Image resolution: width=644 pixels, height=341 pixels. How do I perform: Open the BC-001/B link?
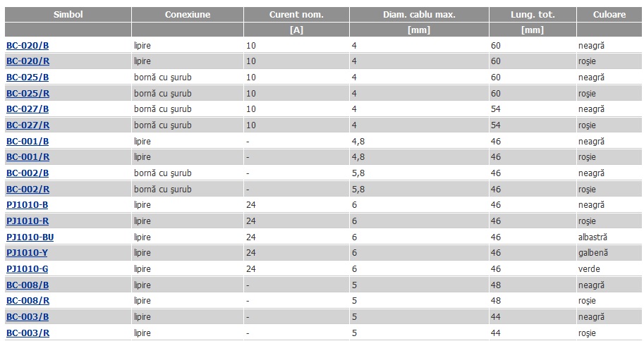pos(28,142)
